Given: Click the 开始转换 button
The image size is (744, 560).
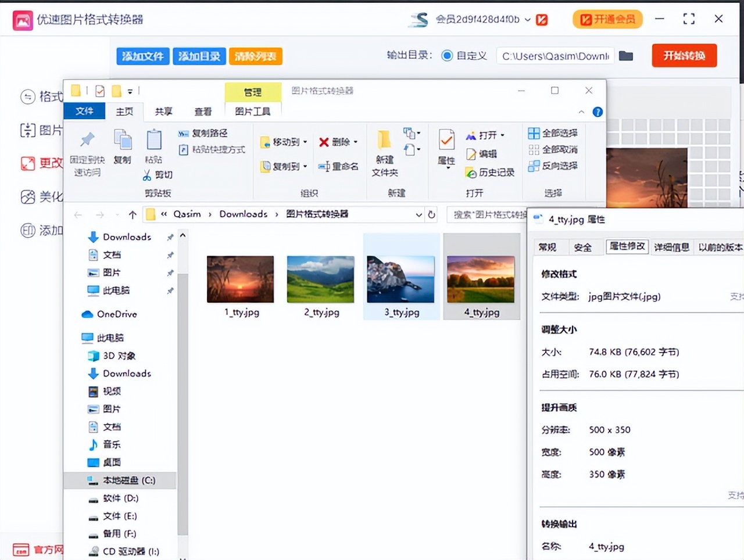Looking at the screenshot, I should click(x=684, y=56).
